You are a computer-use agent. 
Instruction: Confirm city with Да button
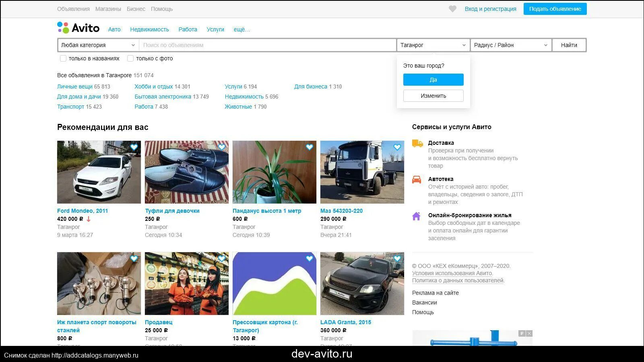pyautogui.click(x=433, y=80)
